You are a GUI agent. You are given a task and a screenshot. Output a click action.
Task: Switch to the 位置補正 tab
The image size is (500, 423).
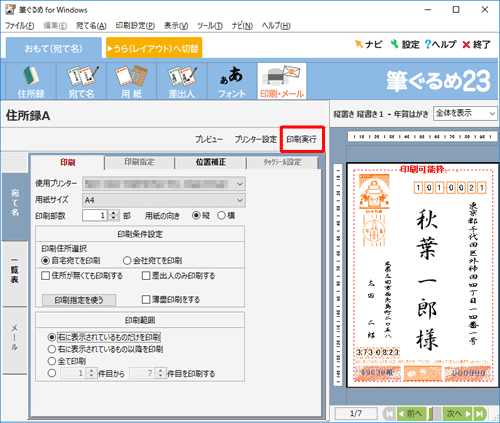[x=211, y=162]
